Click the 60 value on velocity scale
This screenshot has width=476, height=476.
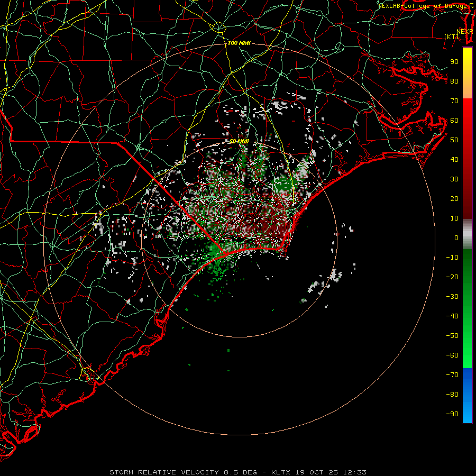(454, 121)
